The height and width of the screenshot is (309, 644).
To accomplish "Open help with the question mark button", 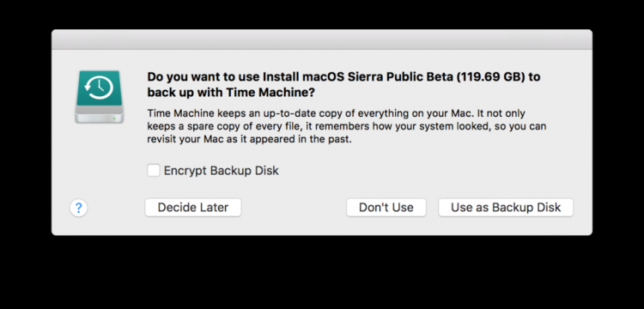I will pyautogui.click(x=78, y=208).
